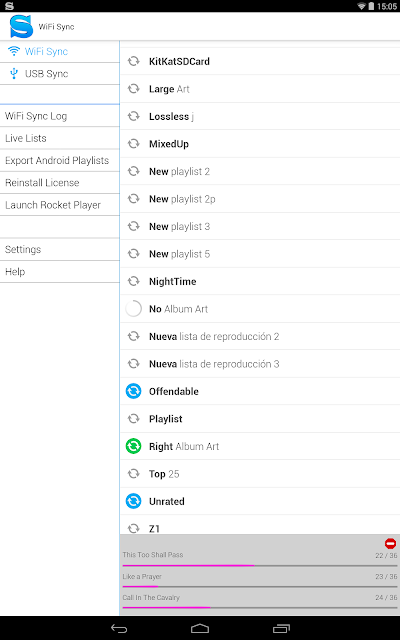
Task: Cancel sync with the red stop icon
Action: tap(390, 544)
